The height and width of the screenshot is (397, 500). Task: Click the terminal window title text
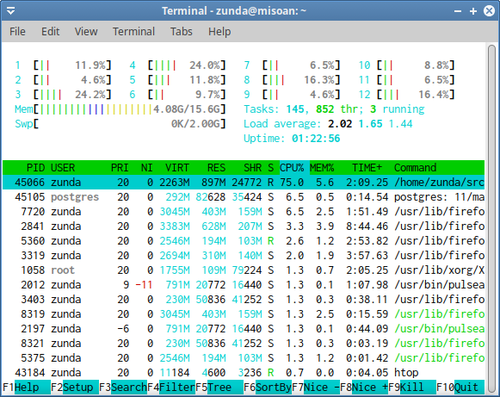[234, 11]
